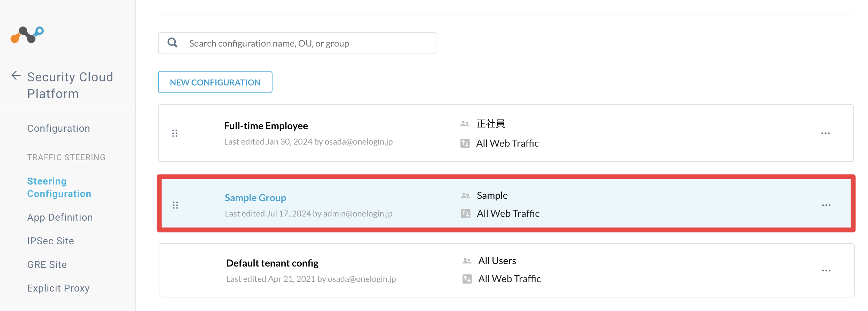The image size is (868, 311).
Task: Click the traffic icon in Sample Group row
Action: (x=466, y=213)
